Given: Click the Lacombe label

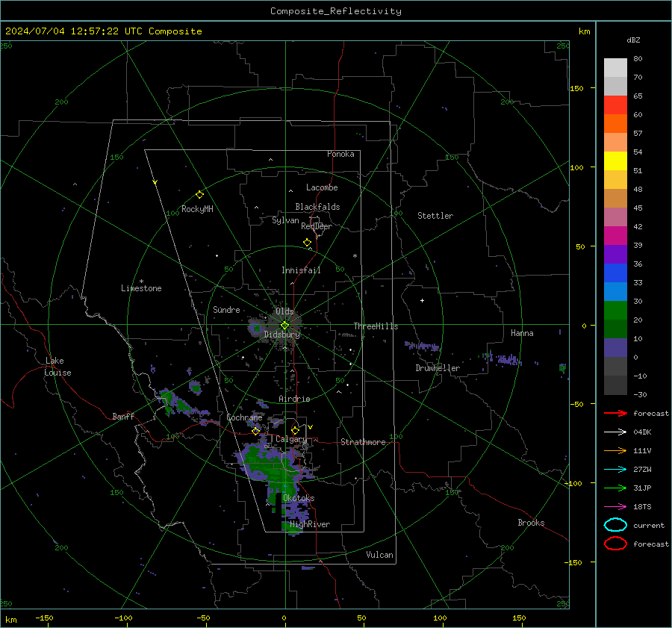Looking at the screenshot, I should pyautogui.click(x=322, y=187).
